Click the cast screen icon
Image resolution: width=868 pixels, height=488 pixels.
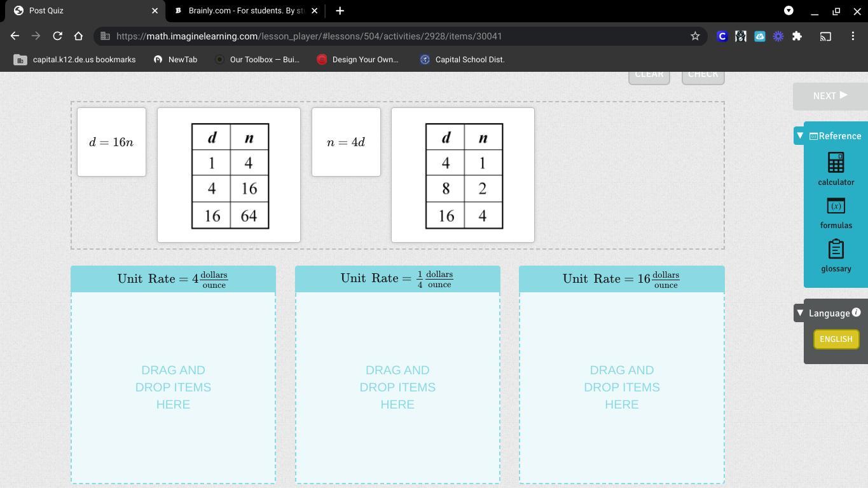[x=825, y=36]
